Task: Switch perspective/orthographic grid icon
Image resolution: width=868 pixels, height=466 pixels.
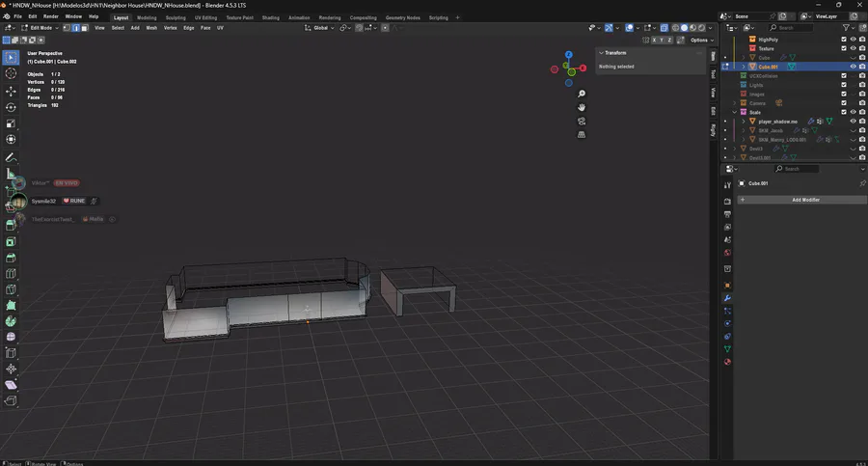Action: (x=582, y=135)
